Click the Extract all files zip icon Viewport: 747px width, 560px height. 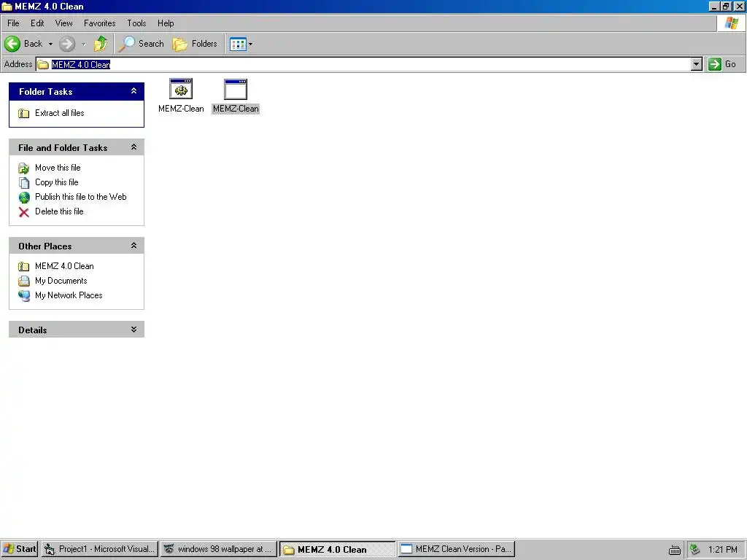(24, 113)
